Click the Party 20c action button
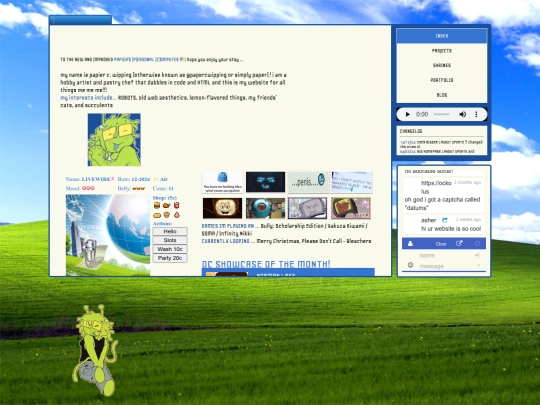Image resolution: width=540 pixels, height=405 pixels. coord(170,258)
